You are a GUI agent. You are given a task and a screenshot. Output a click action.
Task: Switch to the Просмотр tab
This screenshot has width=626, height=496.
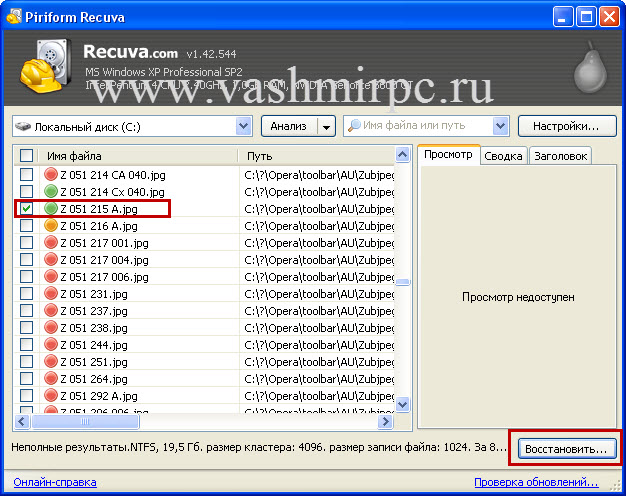[448, 155]
